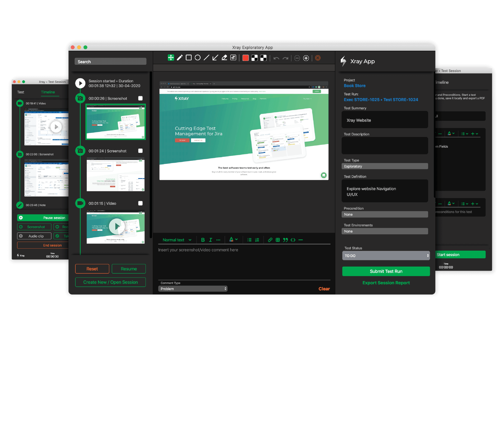
Task: Insert a hyperlink in the comment
Action: point(270,240)
